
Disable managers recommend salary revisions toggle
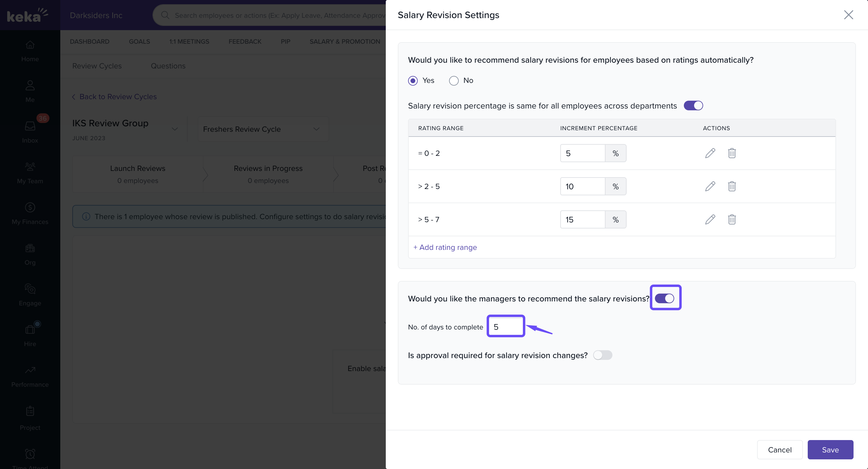tap(664, 298)
